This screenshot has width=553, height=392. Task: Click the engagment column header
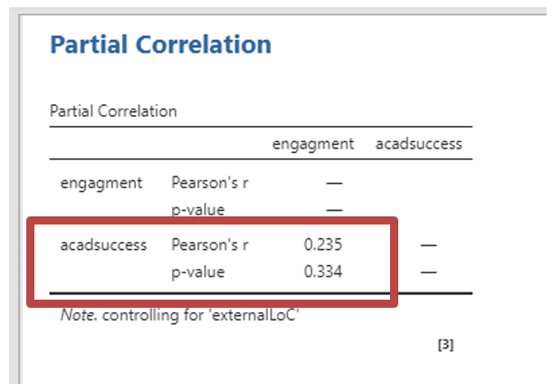(x=312, y=143)
